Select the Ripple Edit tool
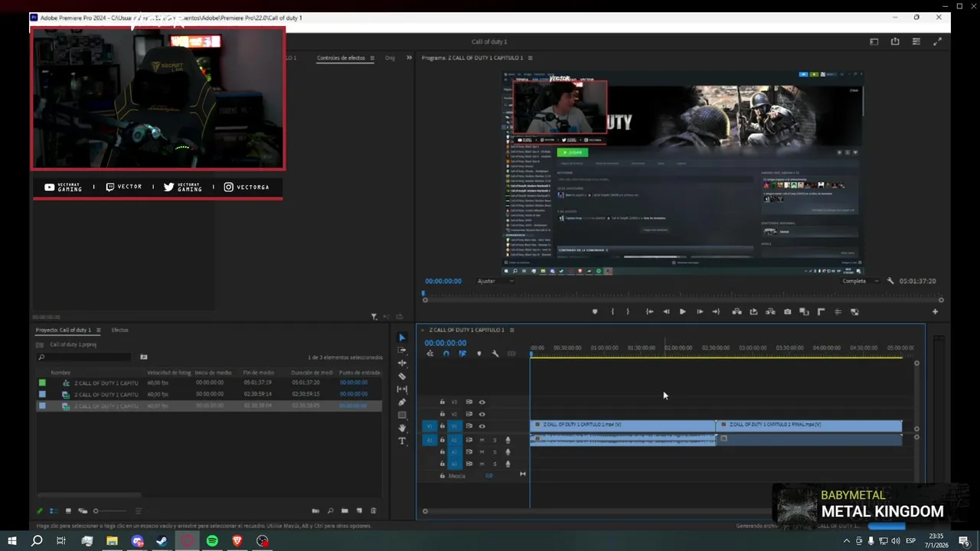The width and height of the screenshot is (980, 551). coord(402,364)
